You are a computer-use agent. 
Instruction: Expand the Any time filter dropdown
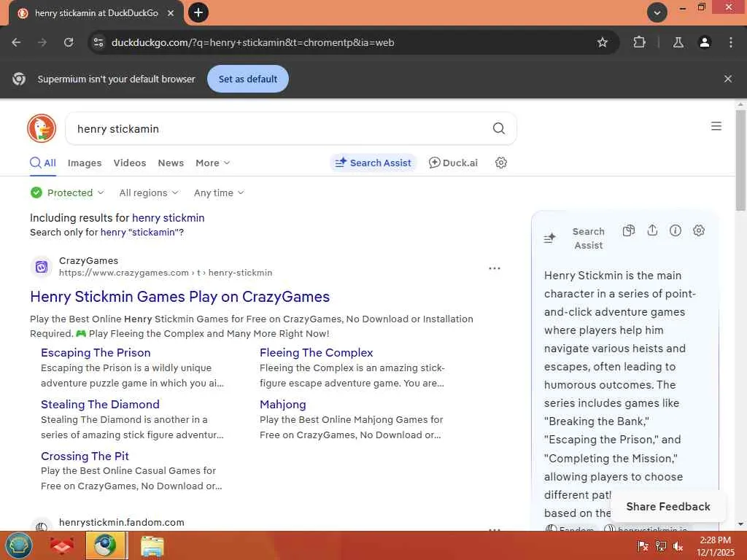point(219,192)
